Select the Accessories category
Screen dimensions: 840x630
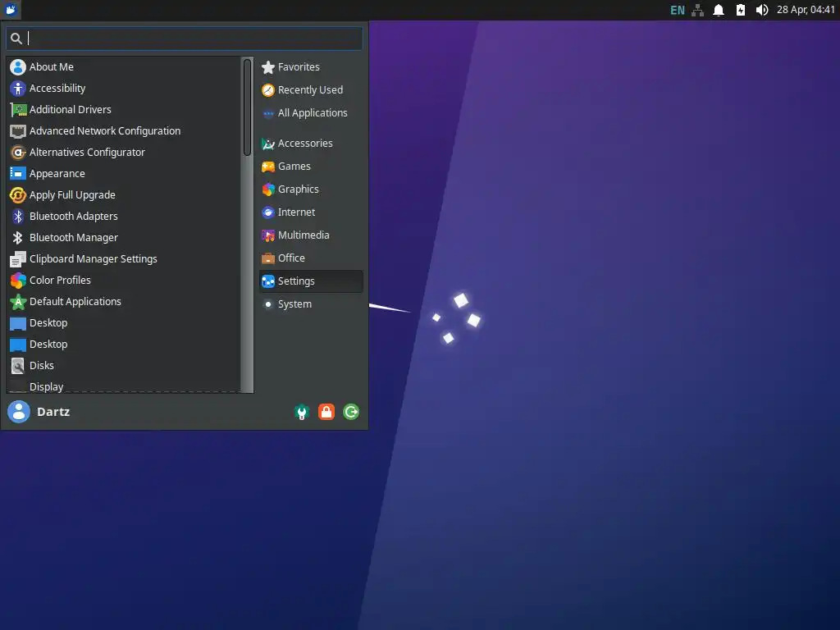click(311, 144)
